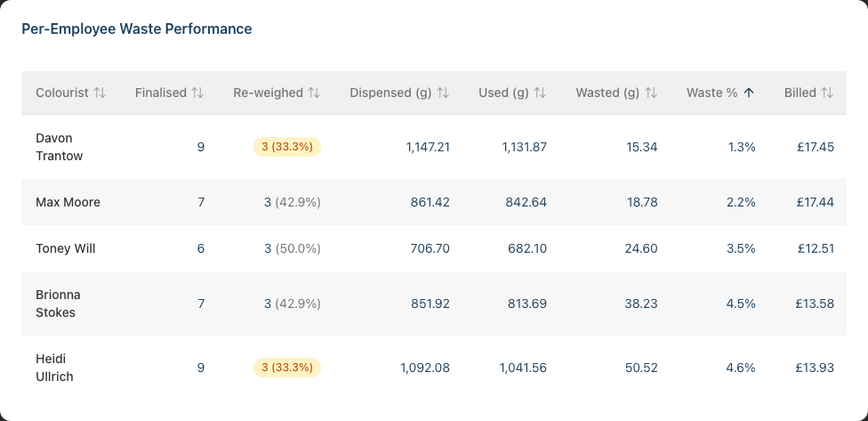Click the Billed header text
This screenshot has height=421, width=868.
pos(800,93)
